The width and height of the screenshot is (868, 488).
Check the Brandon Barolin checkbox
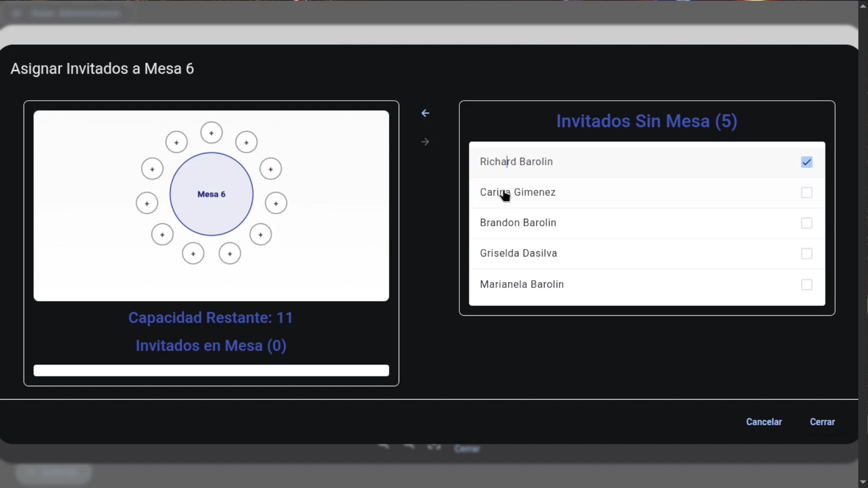(807, 223)
